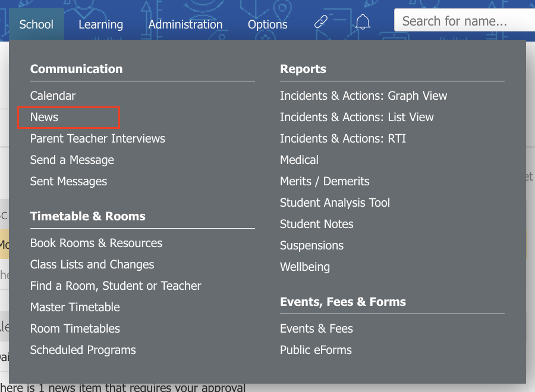535x392 pixels.
Task: Launch Student Analysis Tool
Action: (335, 203)
